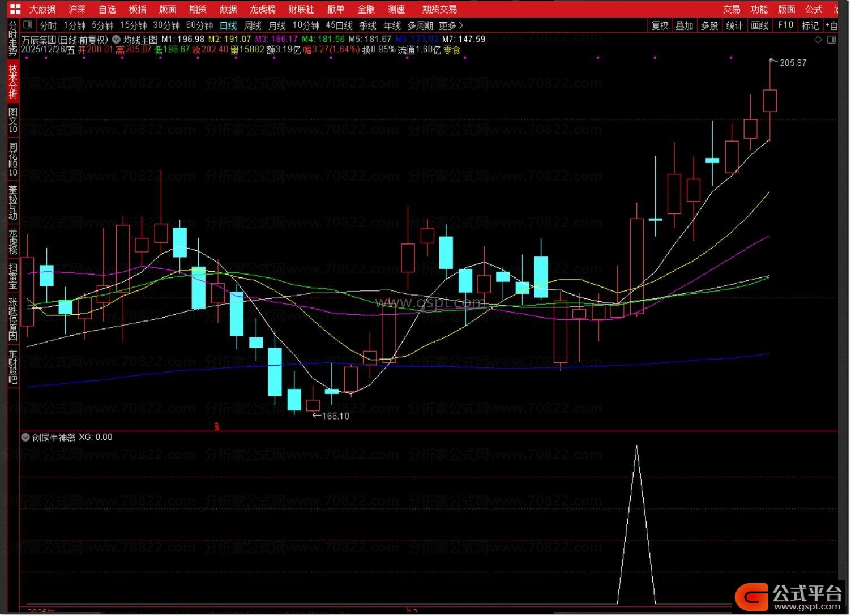
Task: Expand the 均线主图 indicator dropdown arrow
Action: (116, 40)
